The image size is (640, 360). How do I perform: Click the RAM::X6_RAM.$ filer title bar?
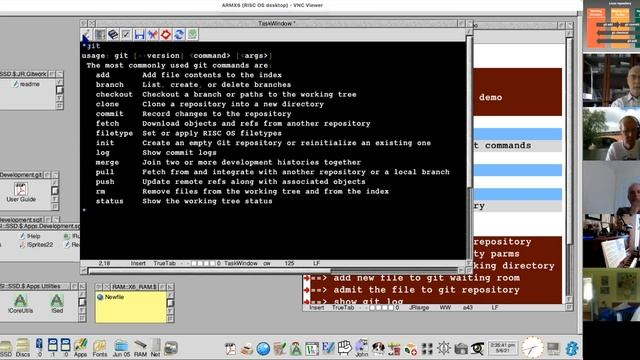coord(135,287)
